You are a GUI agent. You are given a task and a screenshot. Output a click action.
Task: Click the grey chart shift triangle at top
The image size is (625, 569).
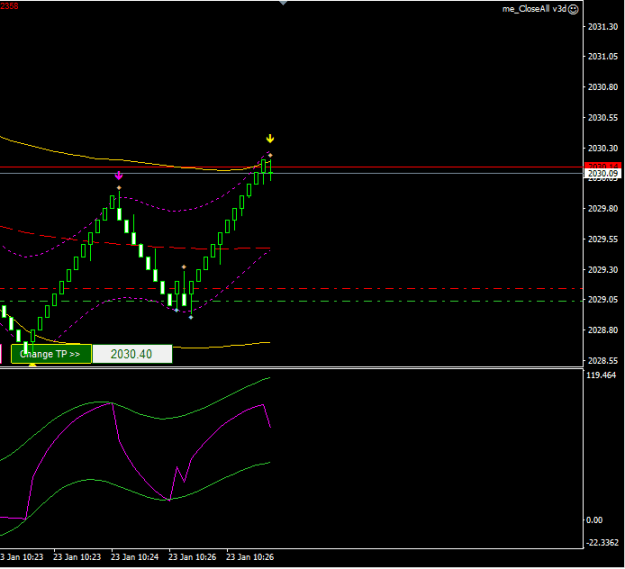tap(283, 3)
